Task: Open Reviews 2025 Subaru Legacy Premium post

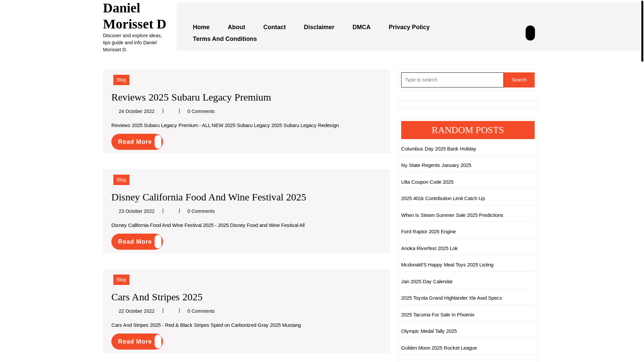Action: click(191, 97)
